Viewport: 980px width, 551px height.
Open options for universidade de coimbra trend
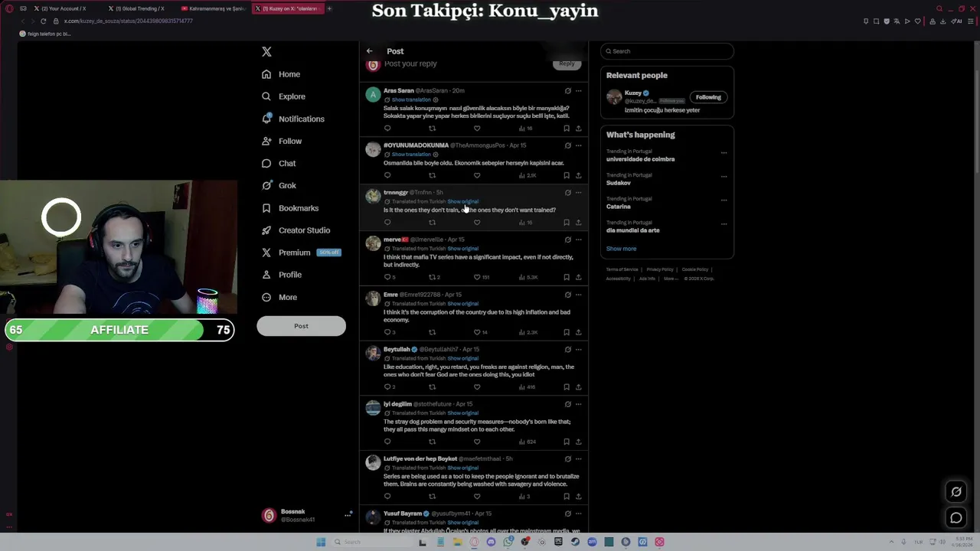click(724, 152)
